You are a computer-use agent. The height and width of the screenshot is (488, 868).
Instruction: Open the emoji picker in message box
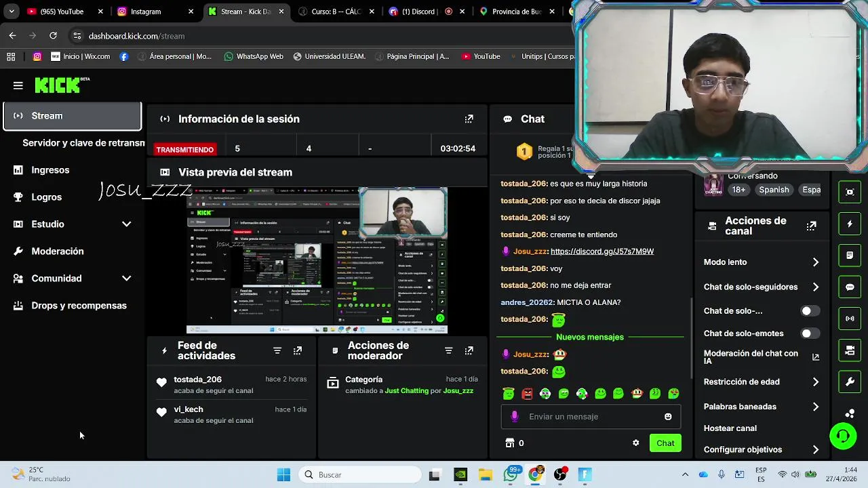coord(668,417)
